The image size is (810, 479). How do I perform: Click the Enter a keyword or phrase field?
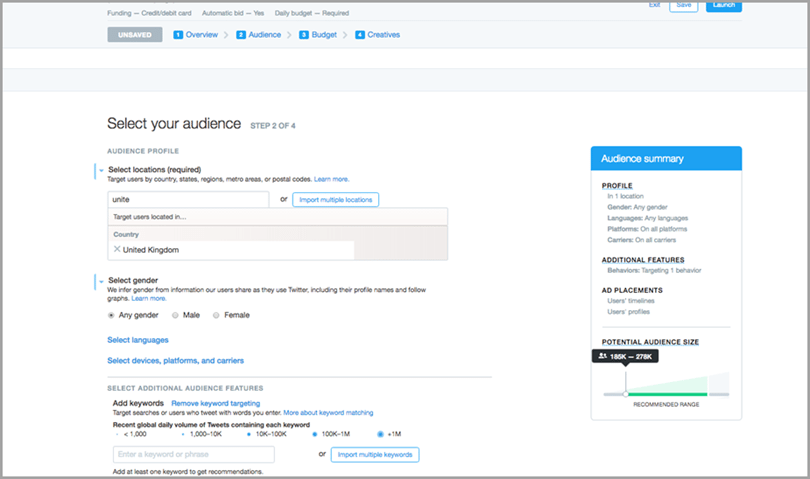click(x=194, y=455)
